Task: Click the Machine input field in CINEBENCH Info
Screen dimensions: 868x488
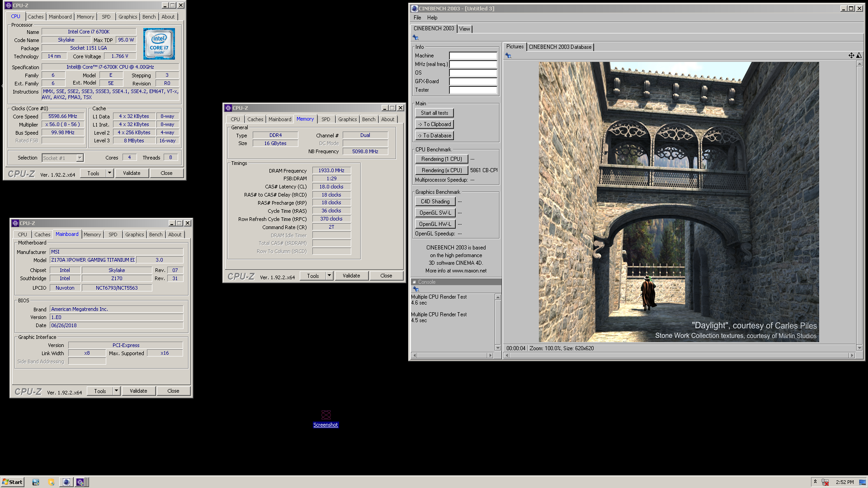Action: 473,56
